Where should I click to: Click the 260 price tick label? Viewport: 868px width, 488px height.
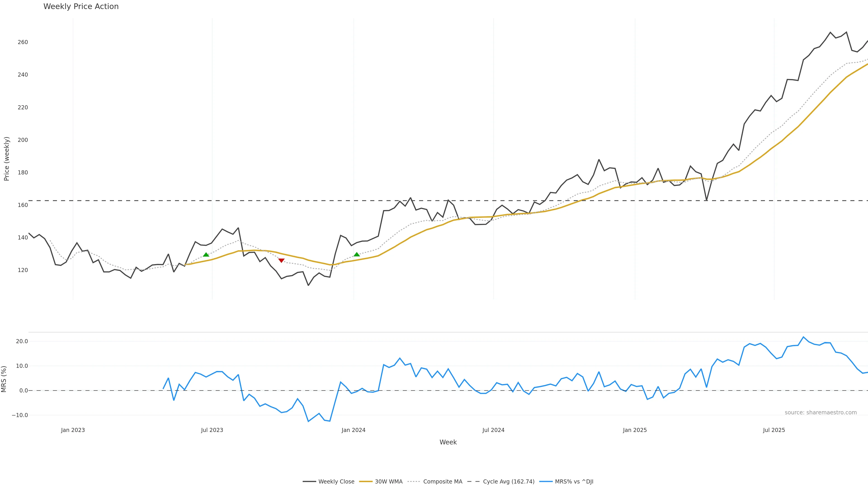tap(23, 42)
